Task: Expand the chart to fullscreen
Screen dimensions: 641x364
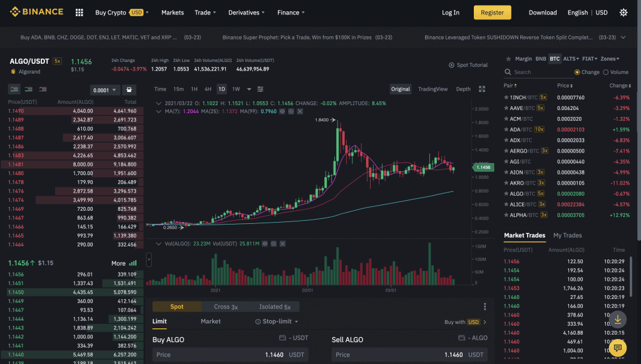Action: coord(482,89)
